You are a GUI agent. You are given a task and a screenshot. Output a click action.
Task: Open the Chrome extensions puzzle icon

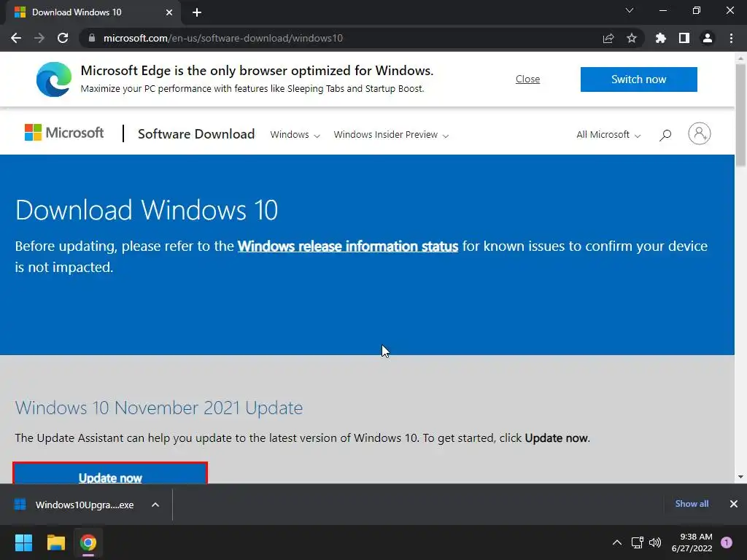coord(660,38)
